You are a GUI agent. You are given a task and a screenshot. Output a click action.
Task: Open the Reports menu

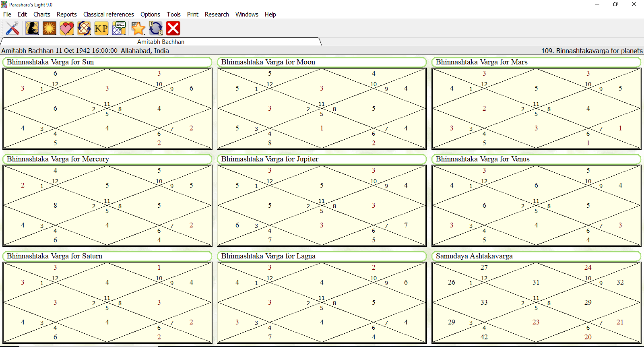point(67,14)
